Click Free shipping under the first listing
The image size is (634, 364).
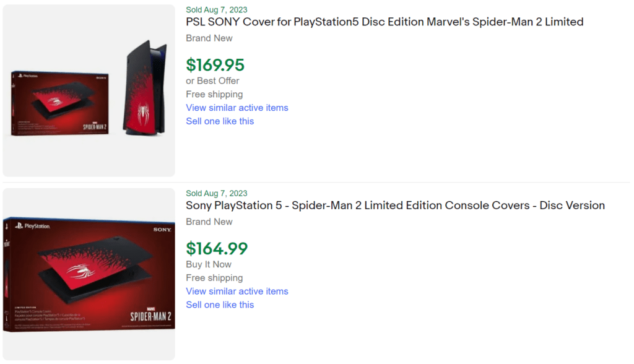tap(214, 94)
